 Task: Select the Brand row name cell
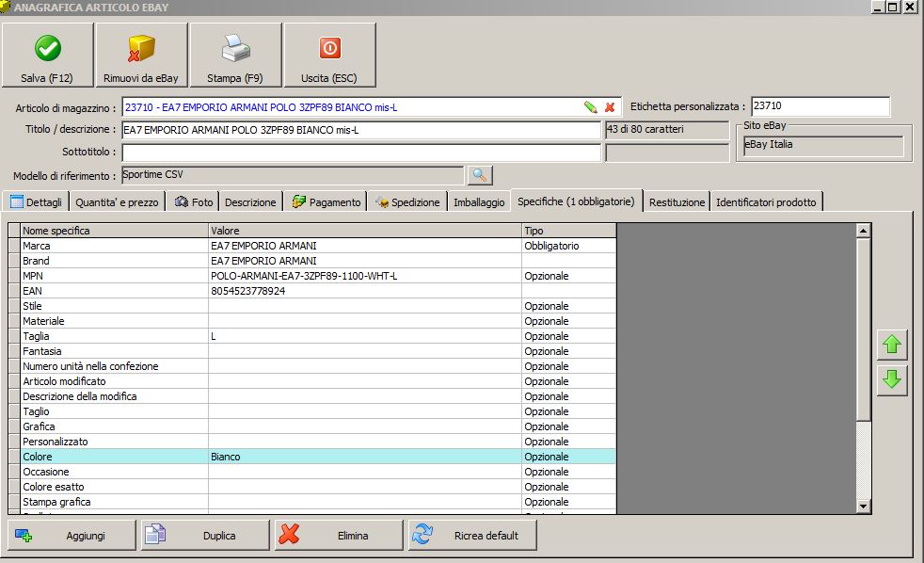114,261
